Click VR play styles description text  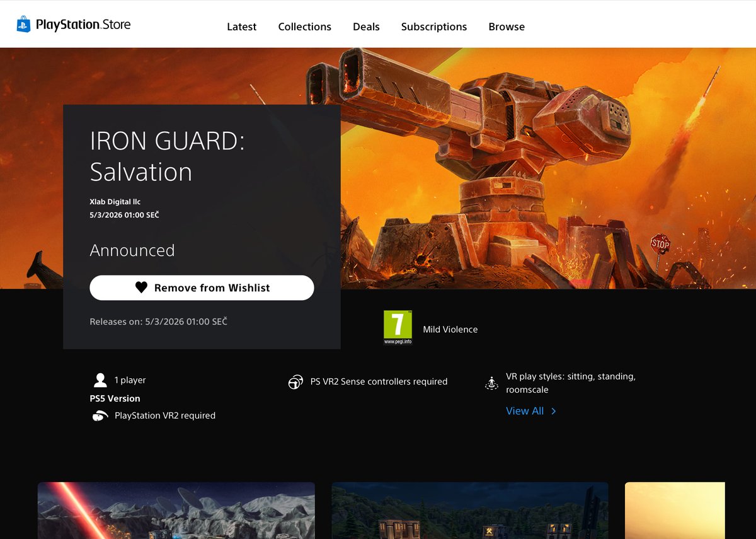(571, 383)
